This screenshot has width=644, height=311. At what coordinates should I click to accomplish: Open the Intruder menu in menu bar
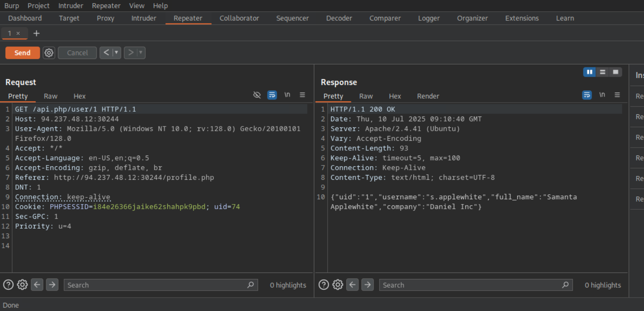point(71,6)
